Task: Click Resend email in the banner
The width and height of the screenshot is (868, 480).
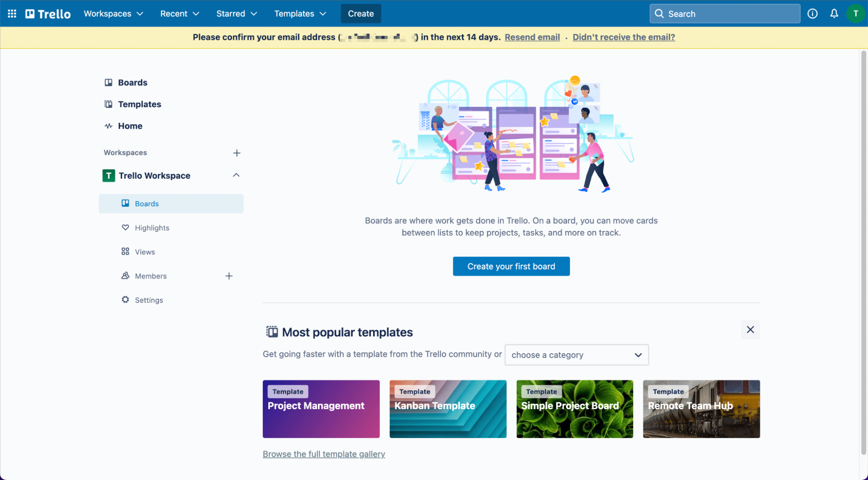Action: 532,37
